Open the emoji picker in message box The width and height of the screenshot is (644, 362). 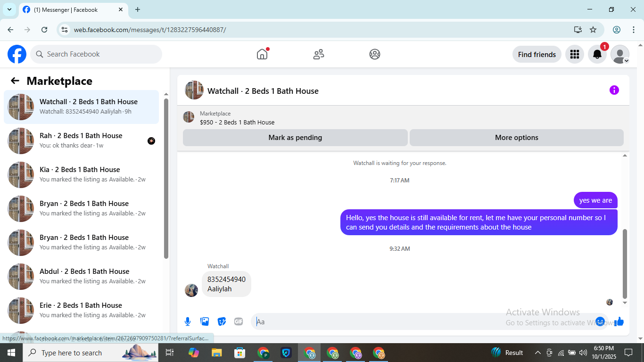tap(600, 321)
